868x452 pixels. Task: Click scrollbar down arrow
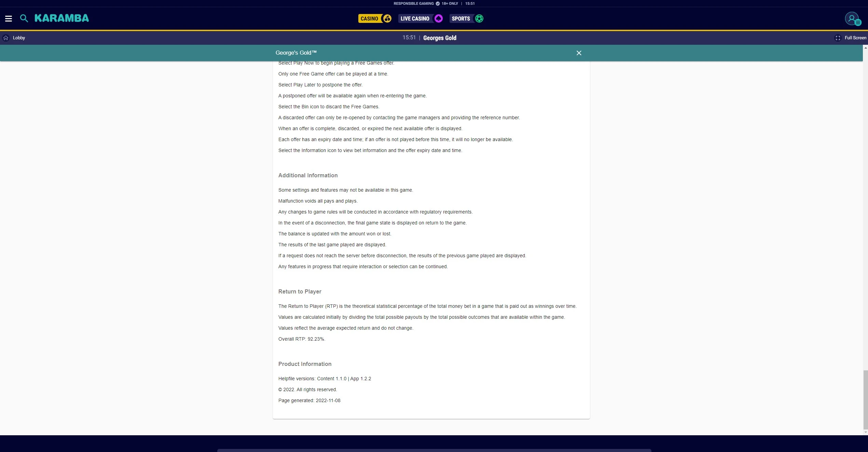(865, 433)
